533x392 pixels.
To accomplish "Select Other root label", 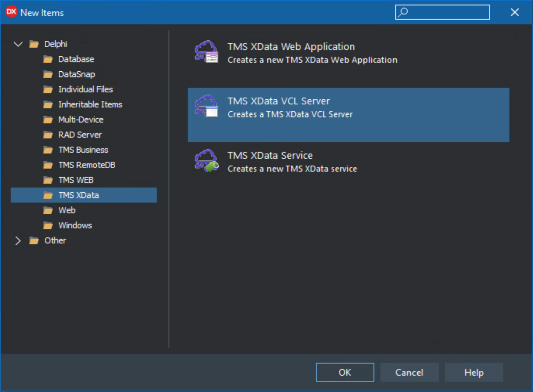I will tap(55, 241).
